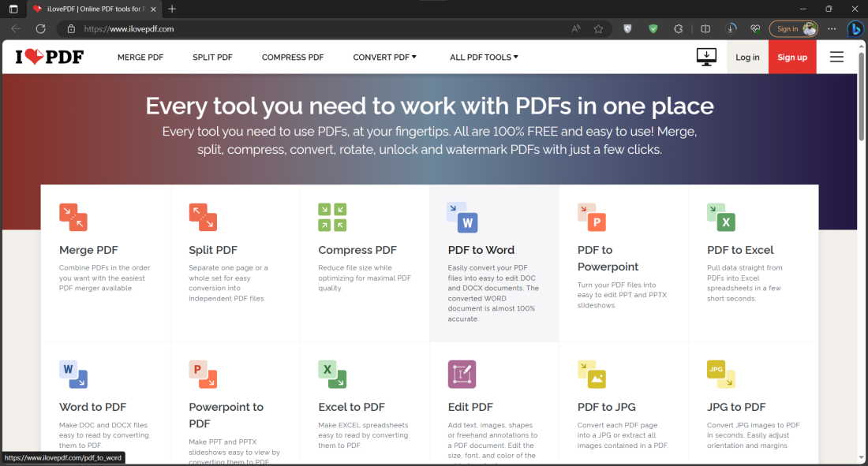The width and height of the screenshot is (868, 466).
Task: Open SPLIT PDF from the top menu
Action: (x=212, y=57)
